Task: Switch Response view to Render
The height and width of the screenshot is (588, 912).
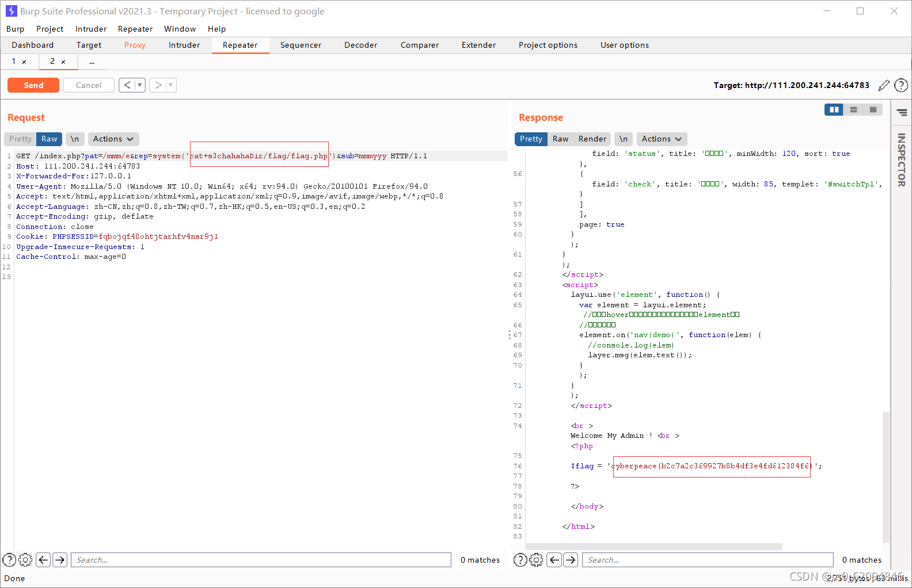Action: click(592, 139)
